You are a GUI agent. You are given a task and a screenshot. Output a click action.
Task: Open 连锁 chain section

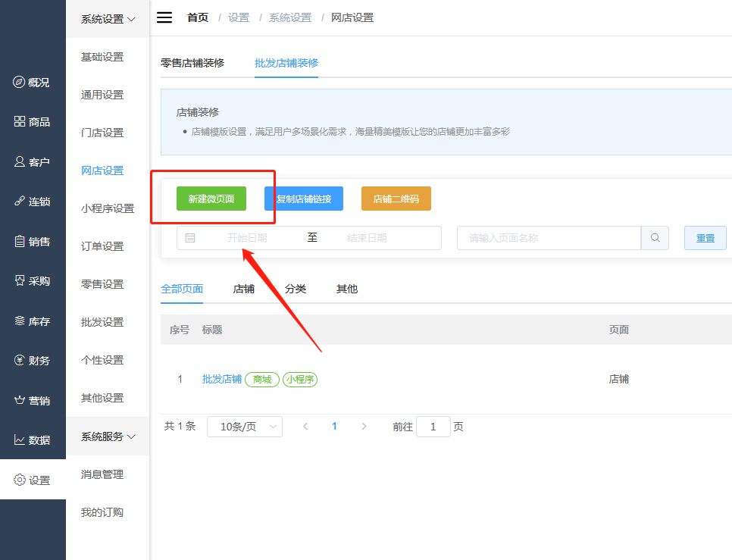pos(32,202)
